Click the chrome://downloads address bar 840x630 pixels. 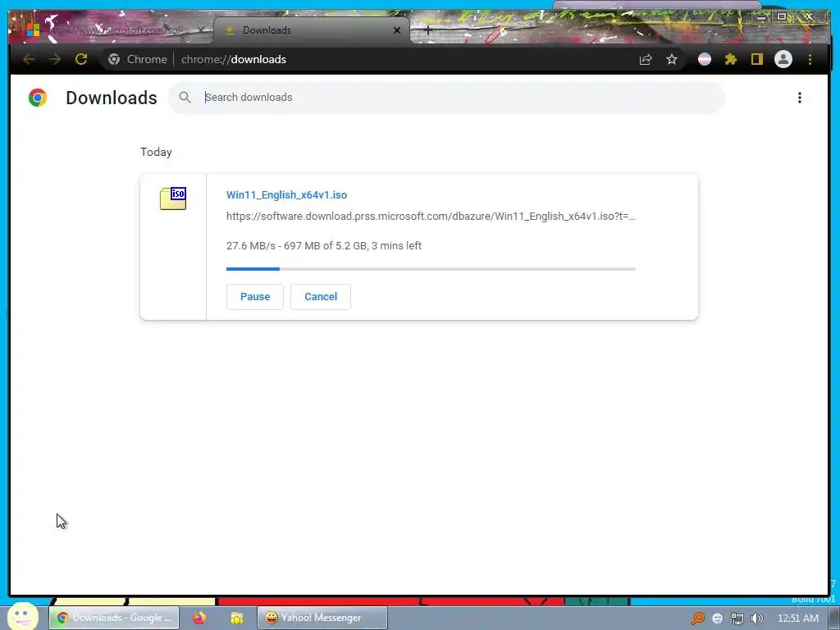[x=234, y=59]
